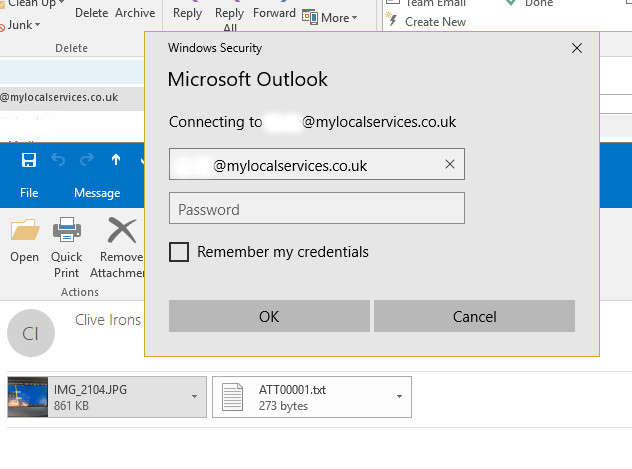Click the Reply All button
The height and width of the screenshot is (469, 632).
[230, 18]
